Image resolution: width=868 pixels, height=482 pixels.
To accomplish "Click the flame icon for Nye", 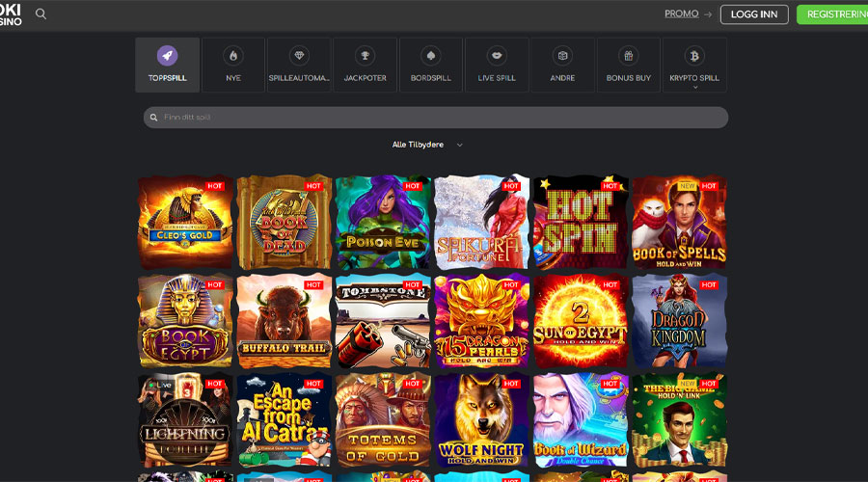I will pyautogui.click(x=233, y=55).
